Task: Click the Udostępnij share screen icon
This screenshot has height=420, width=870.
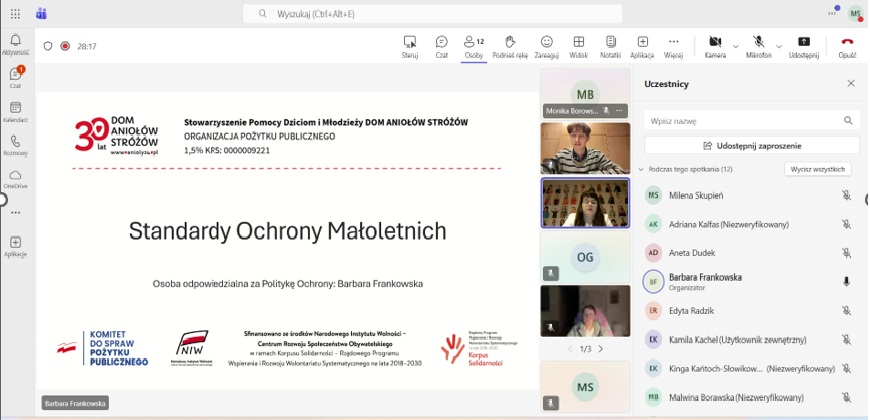Action: [803, 42]
